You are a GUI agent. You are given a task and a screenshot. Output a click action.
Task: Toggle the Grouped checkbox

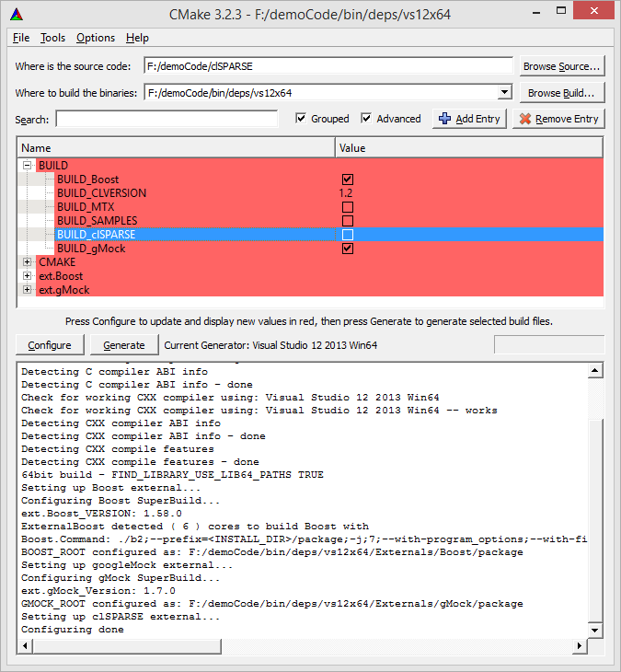tap(301, 118)
